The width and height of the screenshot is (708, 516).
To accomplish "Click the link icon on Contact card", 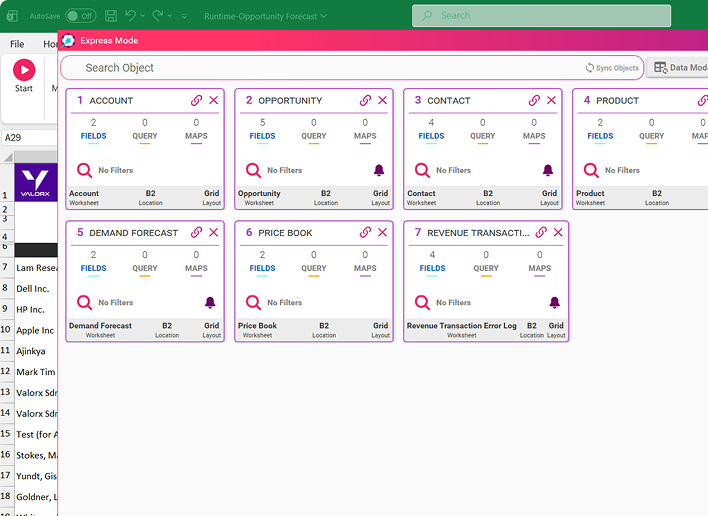I will (534, 100).
